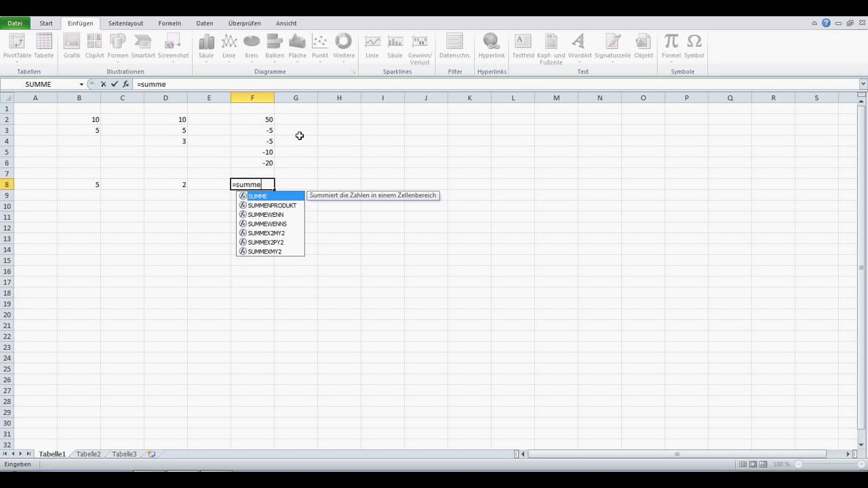Switch to the Start tab

46,23
